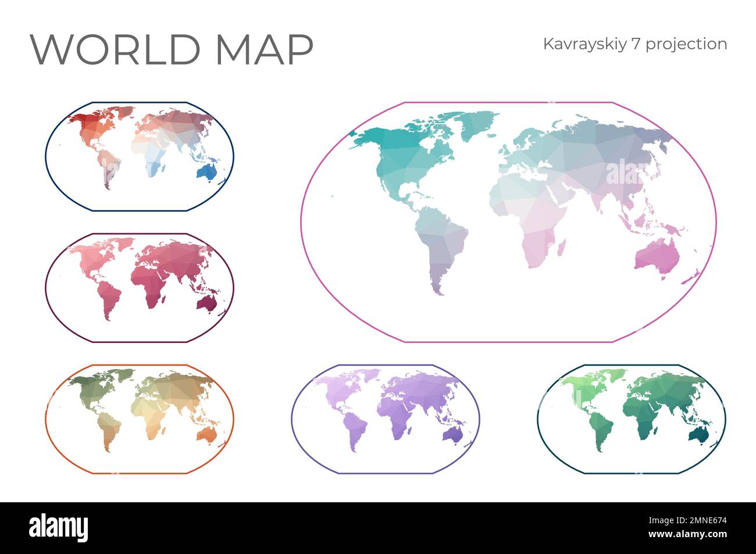Click the WORLD MAP title text
Viewport: 756px width, 554px height.
[172, 49]
